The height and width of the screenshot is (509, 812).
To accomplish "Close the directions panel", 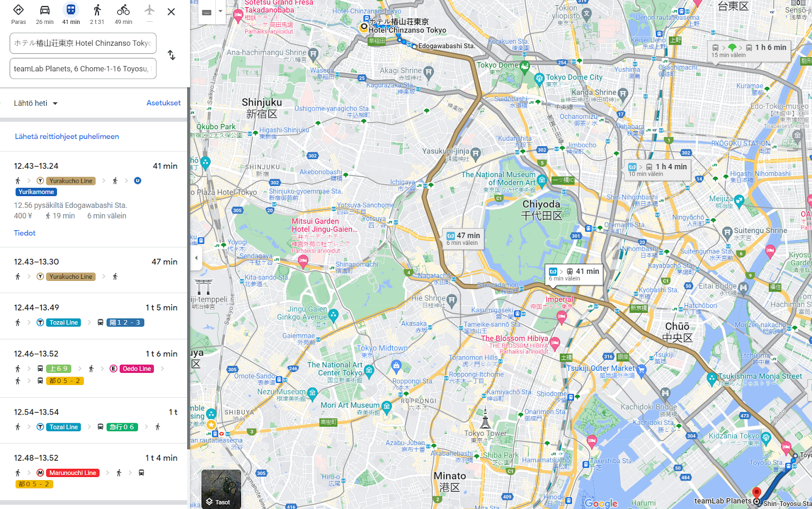I will coord(171,12).
